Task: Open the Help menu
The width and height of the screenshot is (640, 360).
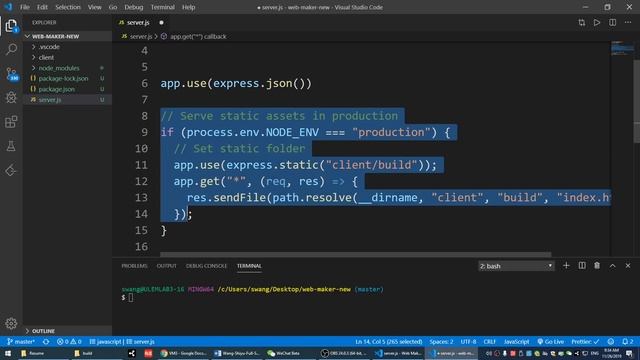Action: coord(188,7)
